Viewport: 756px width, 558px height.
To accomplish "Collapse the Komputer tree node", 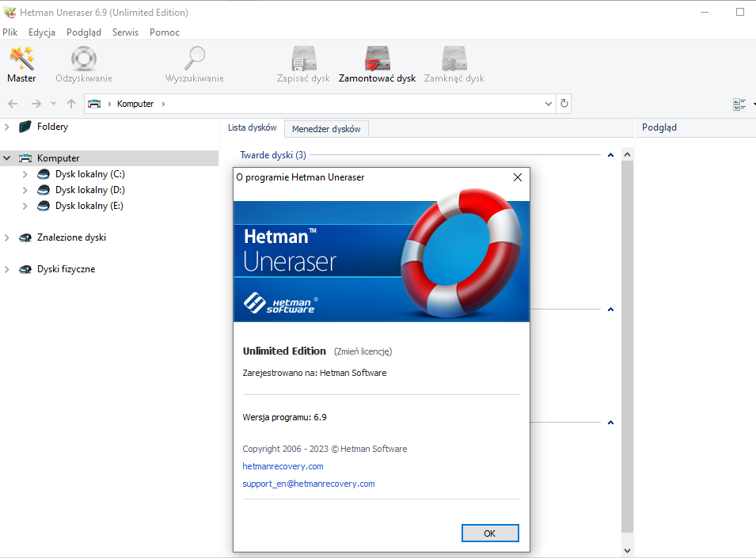I will [x=7, y=158].
